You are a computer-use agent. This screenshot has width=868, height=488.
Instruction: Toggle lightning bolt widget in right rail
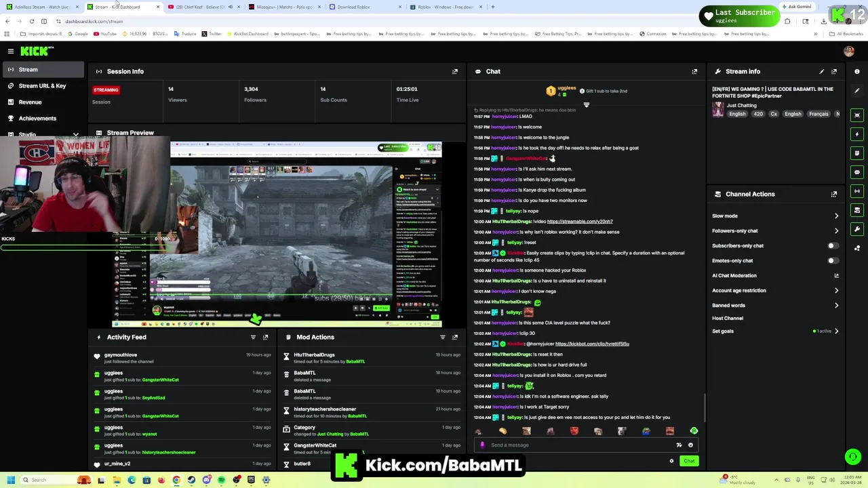857,134
